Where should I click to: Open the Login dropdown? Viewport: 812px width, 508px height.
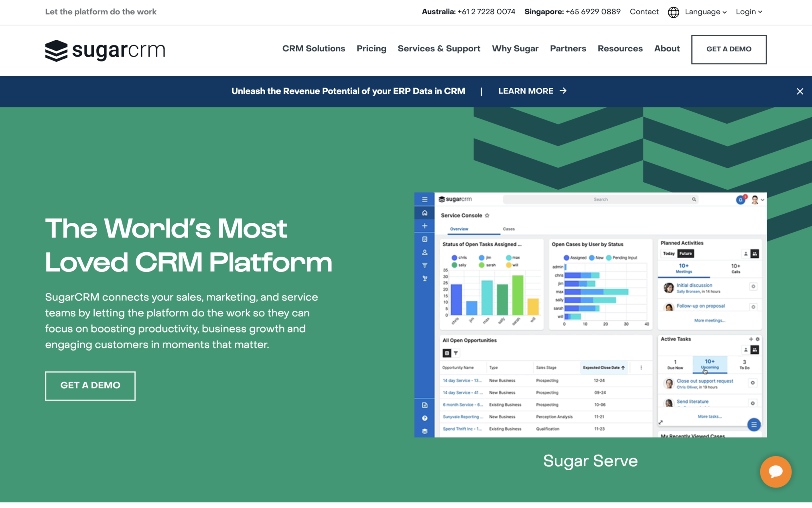(749, 12)
